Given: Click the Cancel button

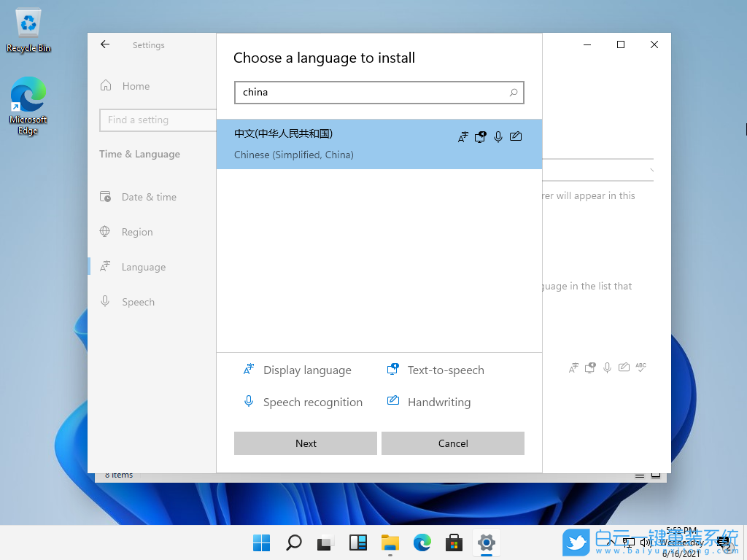Looking at the screenshot, I should pyautogui.click(x=452, y=443).
